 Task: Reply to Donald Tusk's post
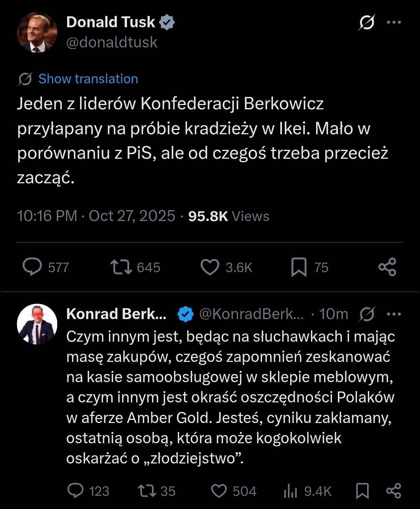click(33, 267)
